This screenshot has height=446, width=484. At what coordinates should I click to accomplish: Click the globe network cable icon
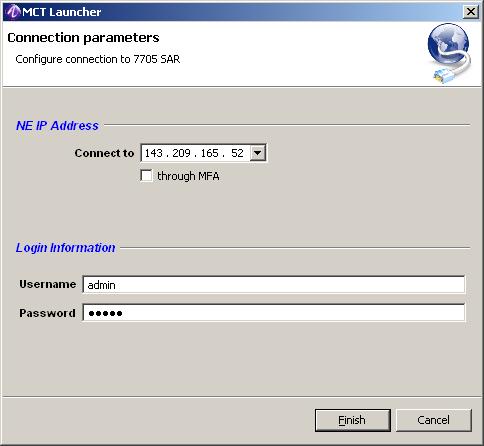pos(449,53)
